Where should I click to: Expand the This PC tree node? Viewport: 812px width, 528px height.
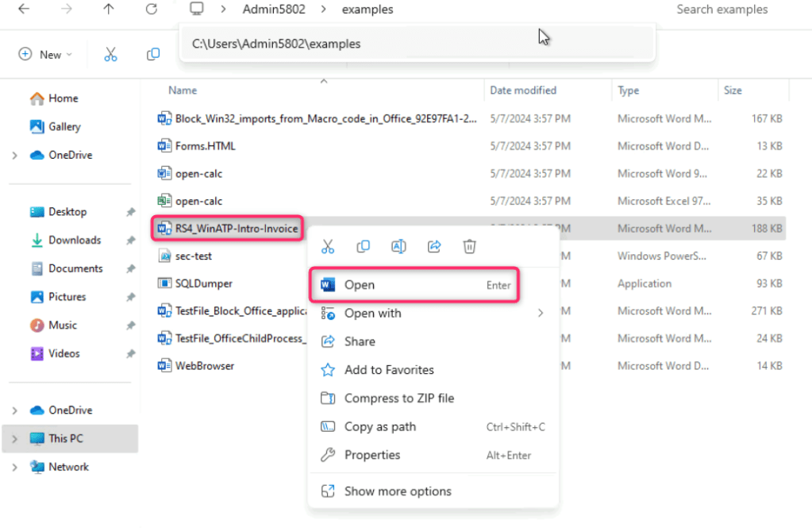(x=15, y=439)
